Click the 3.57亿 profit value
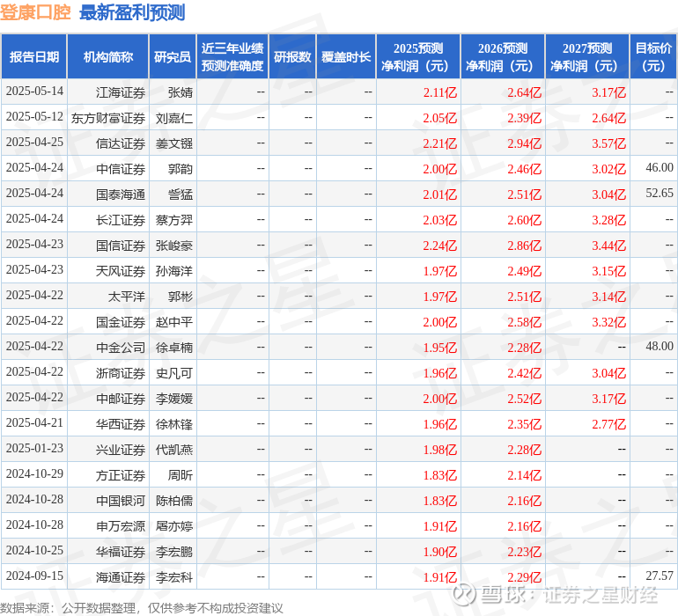Image resolution: width=678 pixels, height=616 pixels. 608,143
